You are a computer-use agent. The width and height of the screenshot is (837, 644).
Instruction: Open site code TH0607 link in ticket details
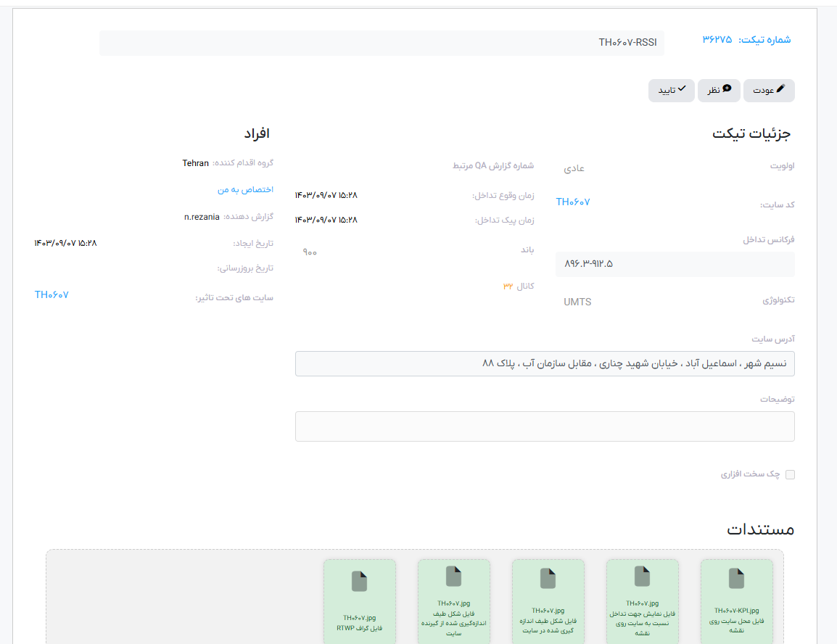(573, 202)
